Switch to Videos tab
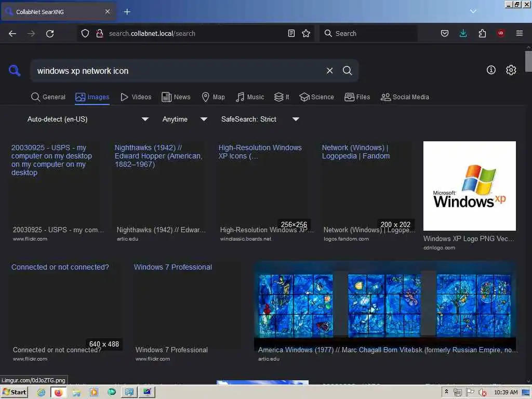 pos(136,97)
